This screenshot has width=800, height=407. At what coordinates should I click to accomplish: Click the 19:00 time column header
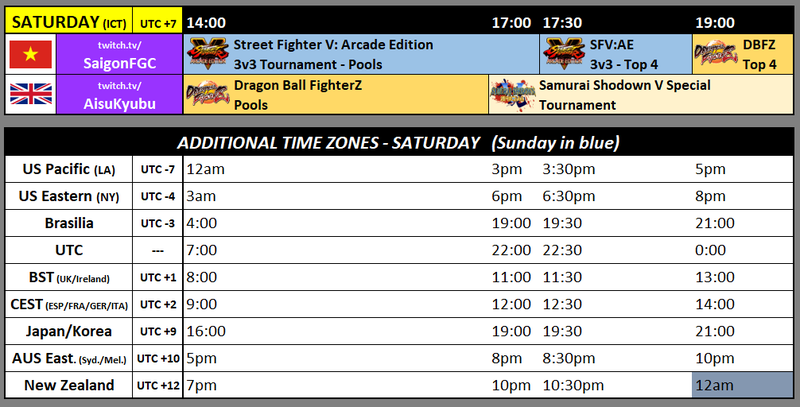click(x=715, y=22)
